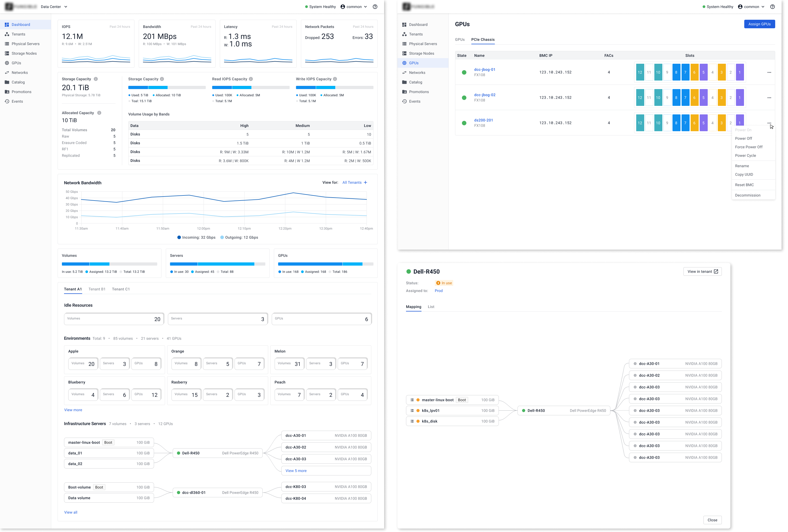
Task: Click the Write IOPS Capacity info icon
Action: click(x=335, y=79)
